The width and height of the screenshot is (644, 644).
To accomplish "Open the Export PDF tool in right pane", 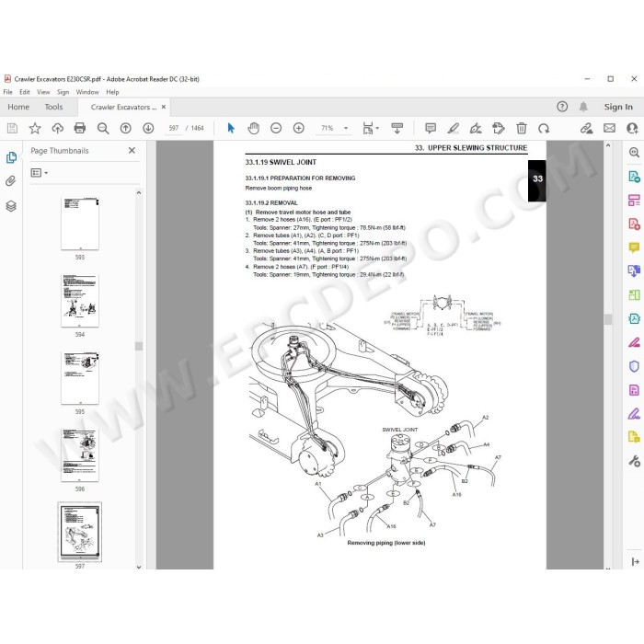I will pyautogui.click(x=634, y=177).
